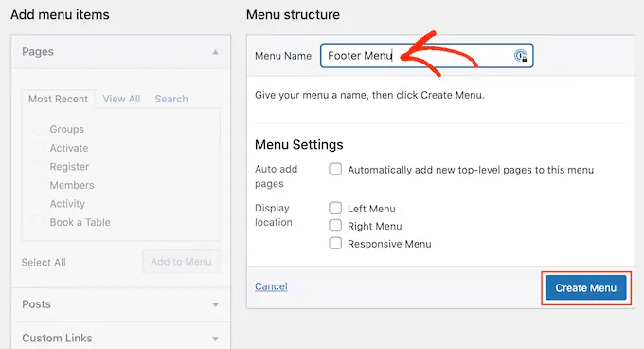Viewport: 644px width, 349px height.
Task: Focus the Menu Name input field
Action: pos(427,56)
